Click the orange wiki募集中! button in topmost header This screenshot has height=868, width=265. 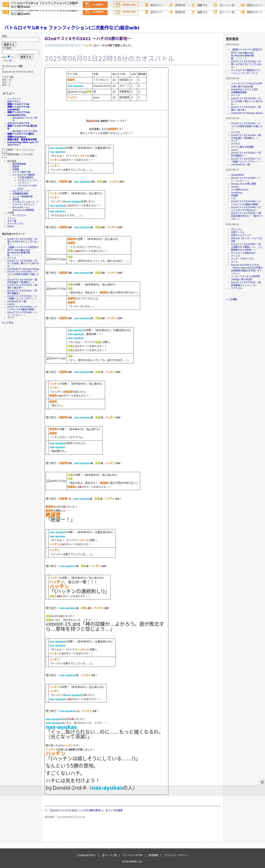tap(95, 5)
